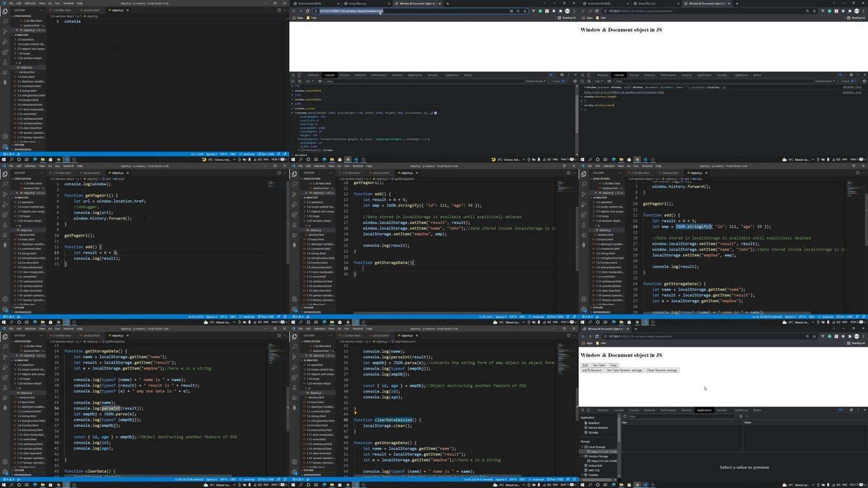868x488 pixels.
Task: Click the addToSession button on the web page
Action: point(592,370)
